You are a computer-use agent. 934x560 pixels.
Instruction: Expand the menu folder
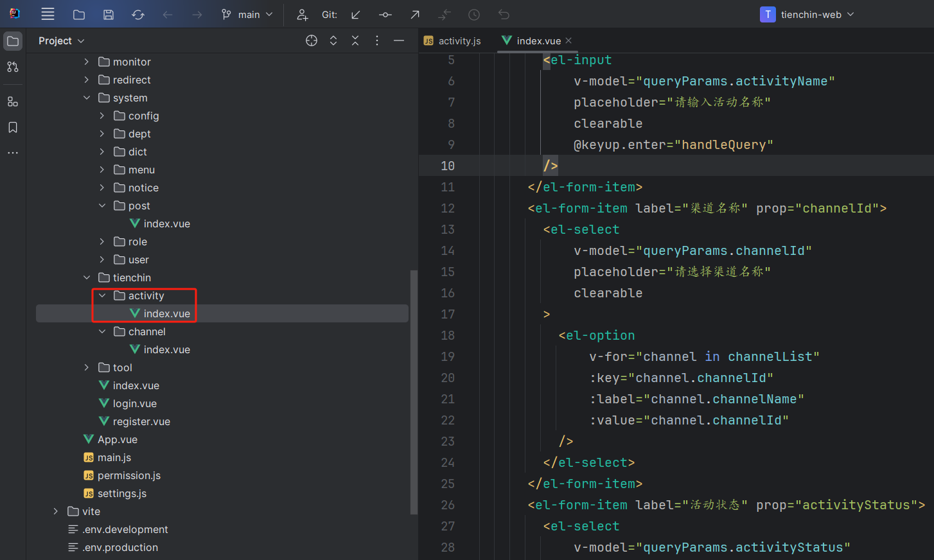102,170
